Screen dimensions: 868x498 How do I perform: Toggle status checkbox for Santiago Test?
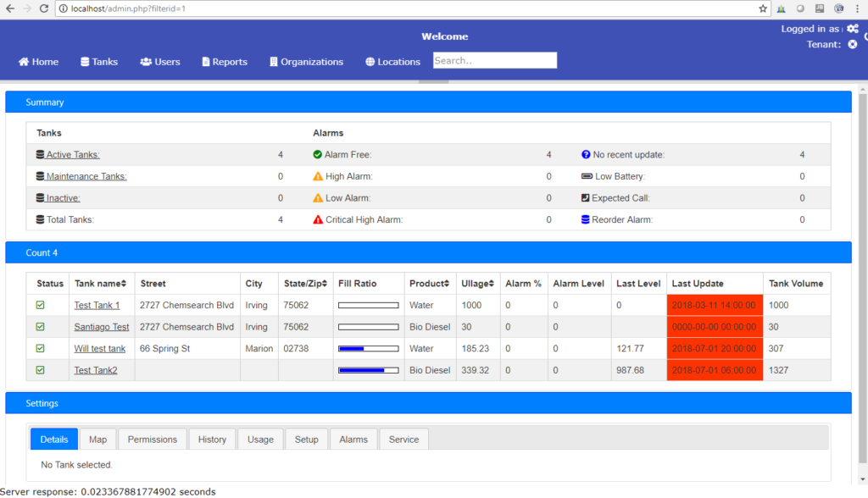(x=41, y=326)
